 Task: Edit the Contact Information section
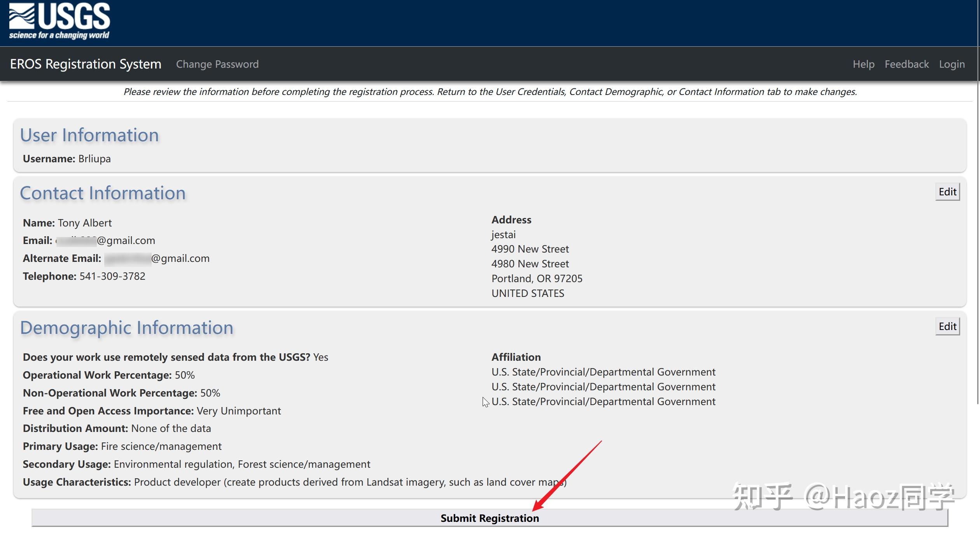[x=947, y=192]
